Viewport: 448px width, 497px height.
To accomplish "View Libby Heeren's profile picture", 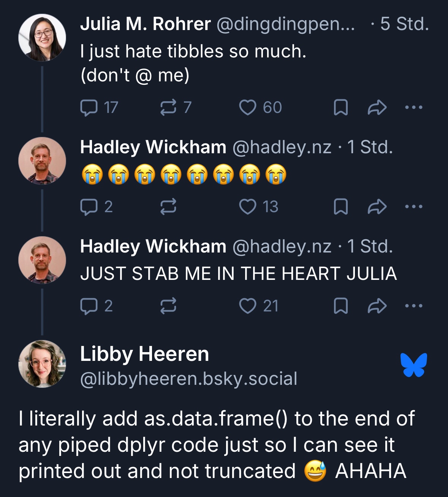I will click(42, 364).
